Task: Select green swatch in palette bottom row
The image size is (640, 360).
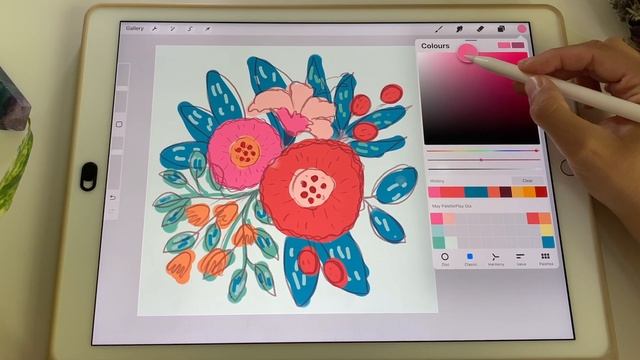Action: pos(439,243)
